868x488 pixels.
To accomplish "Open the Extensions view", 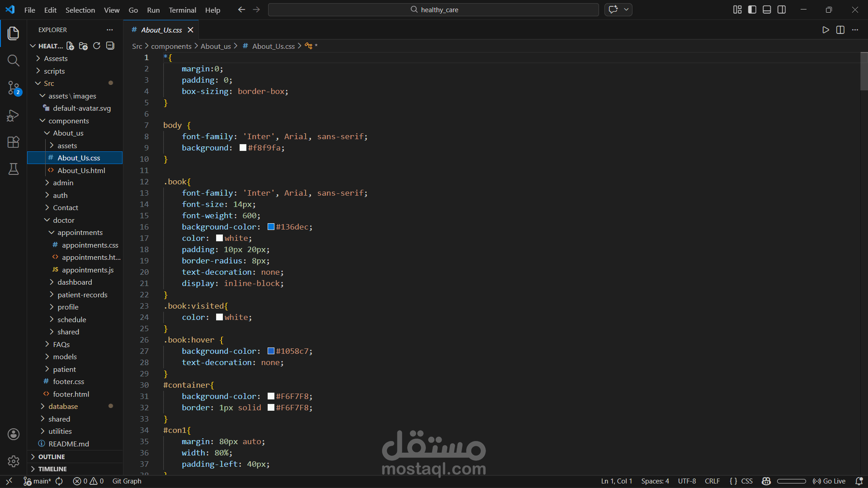I will click(14, 142).
